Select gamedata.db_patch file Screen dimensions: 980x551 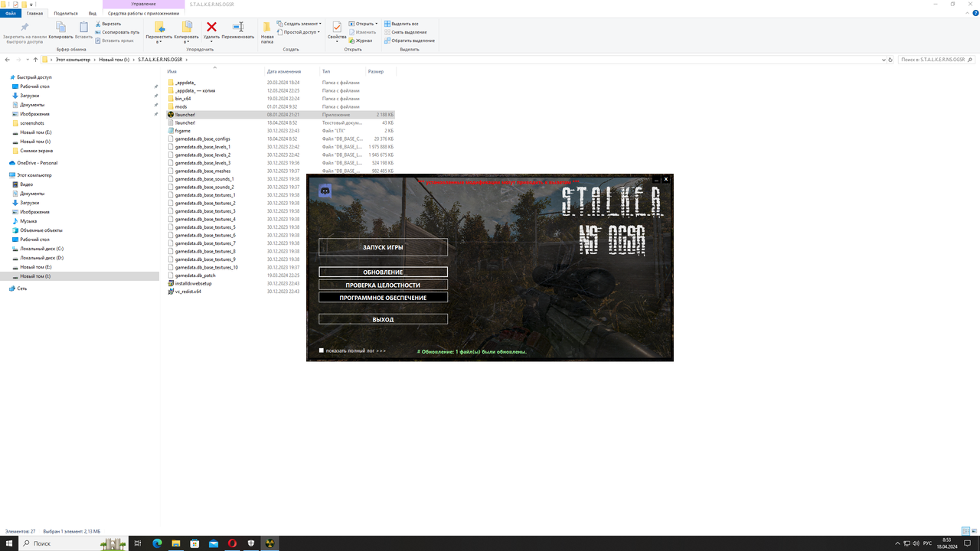point(195,275)
